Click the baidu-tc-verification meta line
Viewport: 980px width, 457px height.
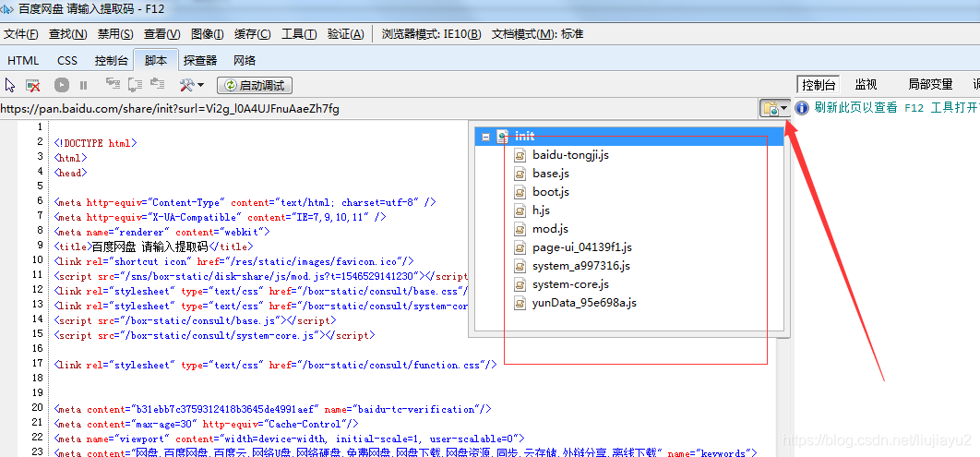coord(272,410)
